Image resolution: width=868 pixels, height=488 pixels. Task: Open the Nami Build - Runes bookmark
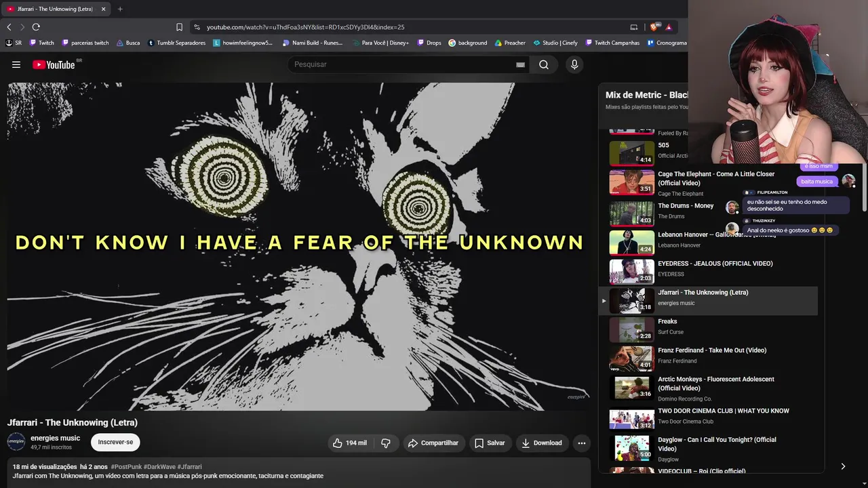click(313, 43)
